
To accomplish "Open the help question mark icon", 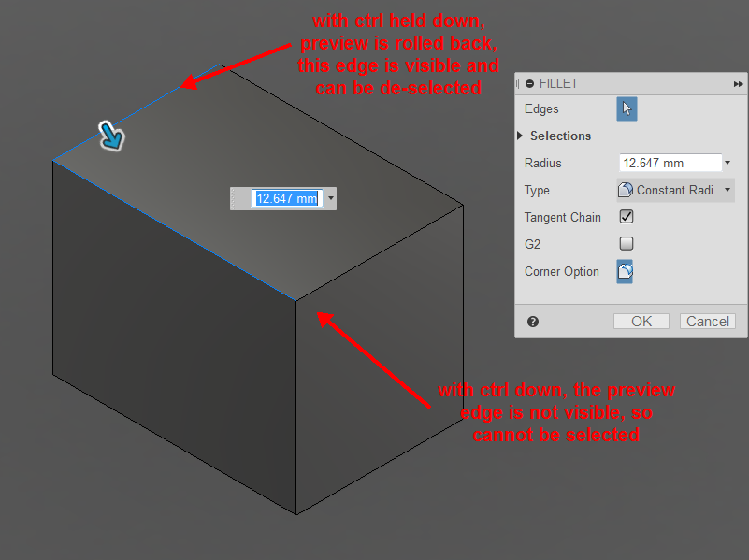I will click(533, 322).
